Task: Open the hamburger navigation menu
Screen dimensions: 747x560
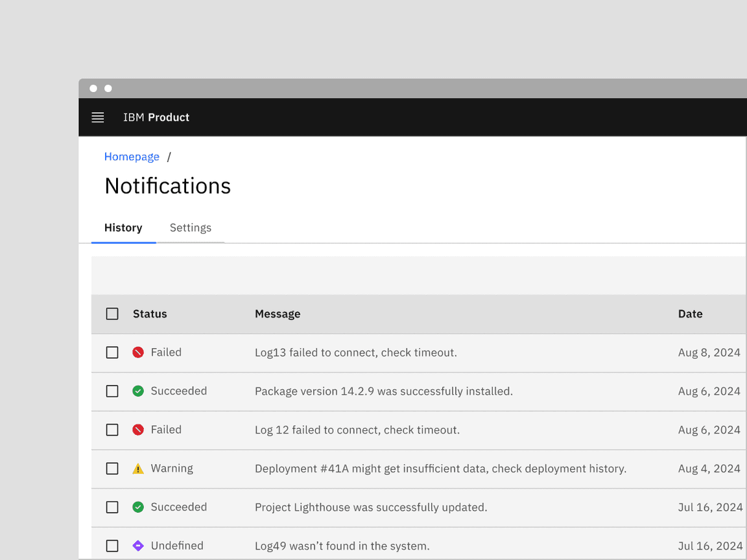Action: tap(97, 117)
